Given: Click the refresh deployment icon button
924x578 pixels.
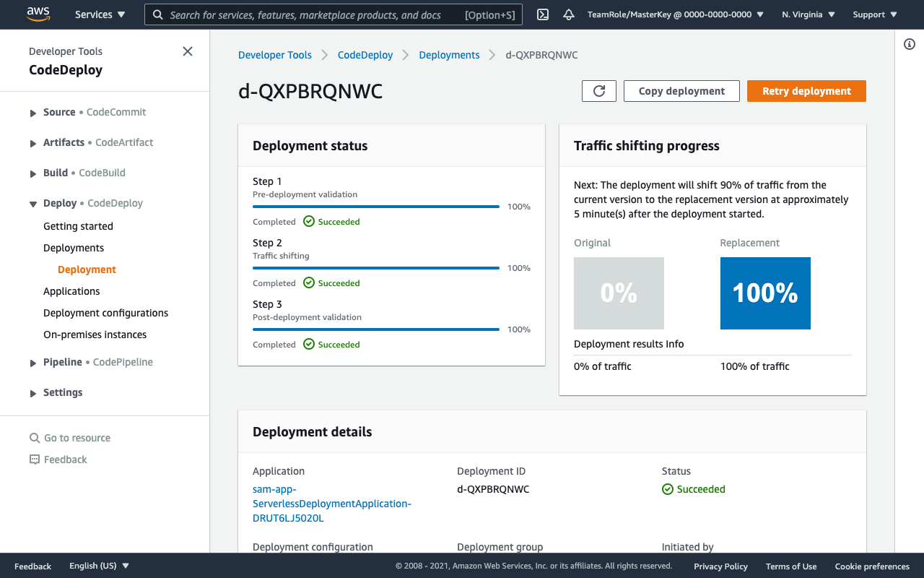Looking at the screenshot, I should tap(599, 91).
